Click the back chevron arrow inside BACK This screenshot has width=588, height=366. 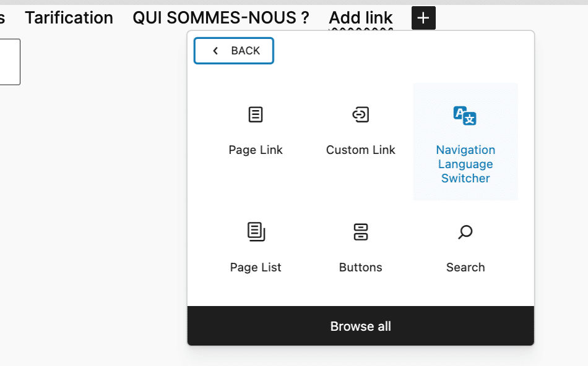pos(215,51)
